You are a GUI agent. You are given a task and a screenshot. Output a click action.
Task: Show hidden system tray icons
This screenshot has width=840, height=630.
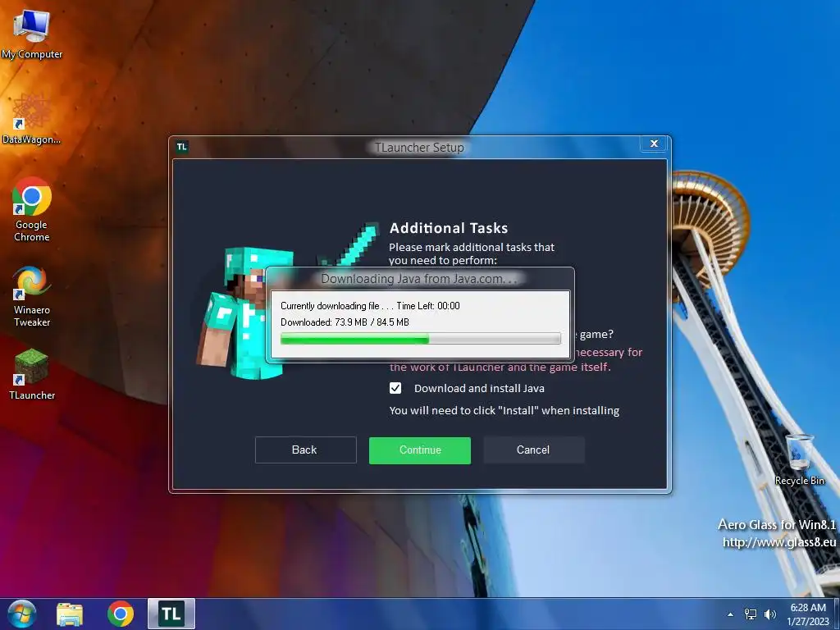[x=730, y=614]
